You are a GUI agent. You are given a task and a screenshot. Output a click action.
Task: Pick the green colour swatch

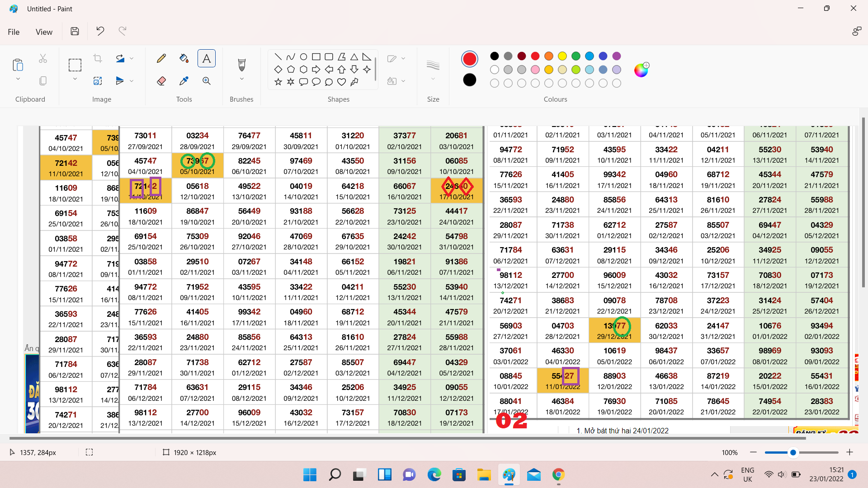click(576, 56)
